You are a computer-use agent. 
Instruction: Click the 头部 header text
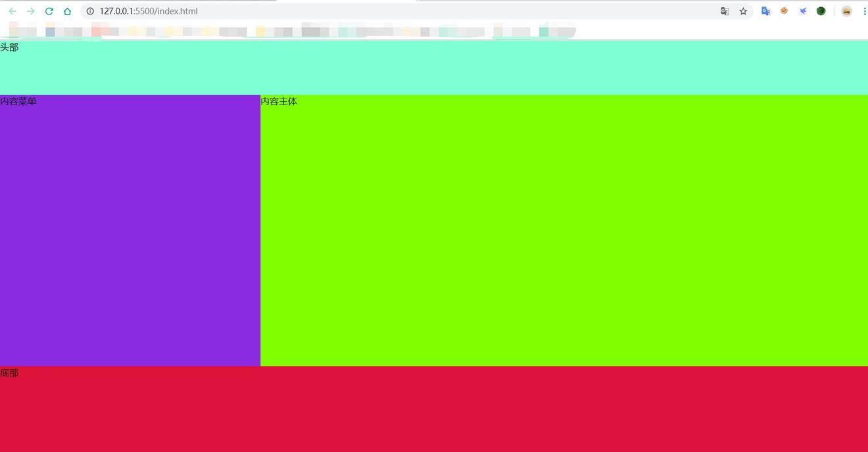(9, 47)
